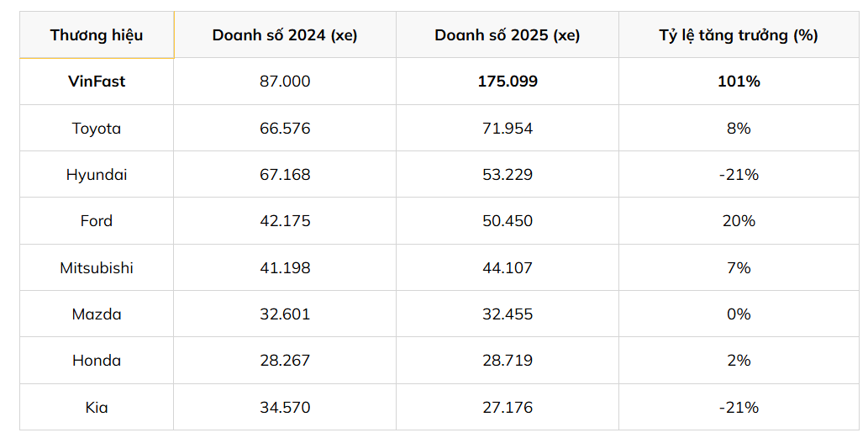
Task: Select the Mazda brand cell
Action: (97, 314)
